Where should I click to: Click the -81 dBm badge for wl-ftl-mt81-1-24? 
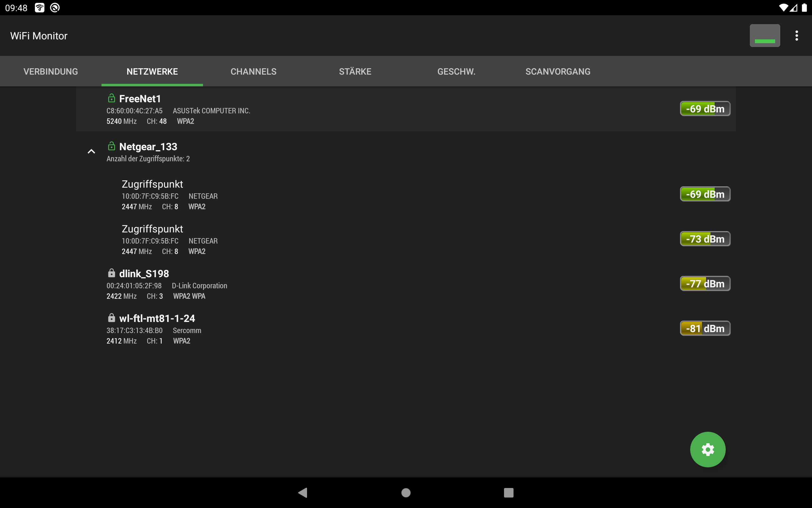pyautogui.click(x=705, y=328)
